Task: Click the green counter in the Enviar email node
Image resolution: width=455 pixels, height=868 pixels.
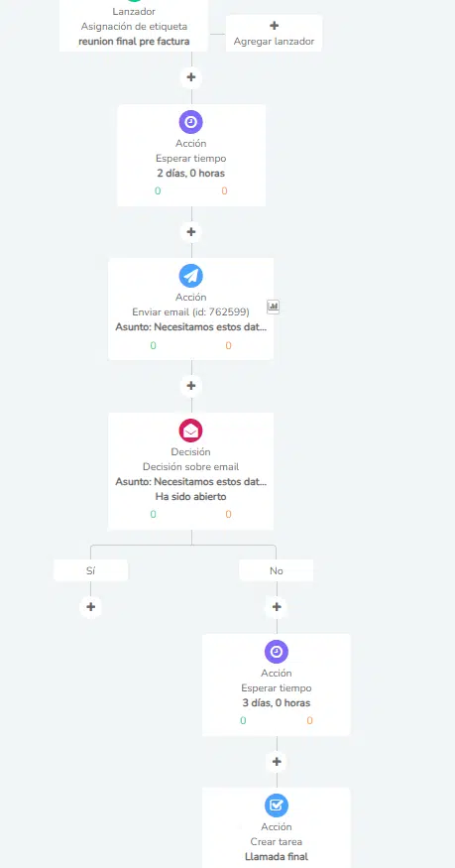Action: (x=153, y=345)
